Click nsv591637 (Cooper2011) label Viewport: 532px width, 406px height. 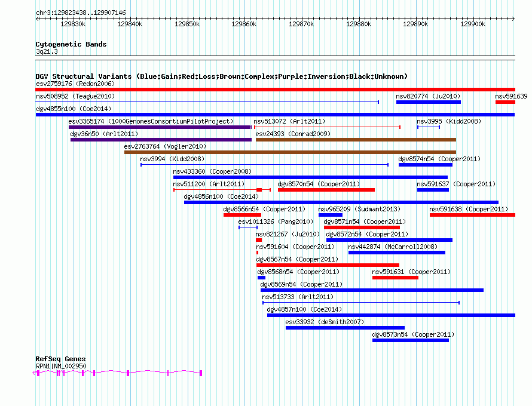[456, 184]
